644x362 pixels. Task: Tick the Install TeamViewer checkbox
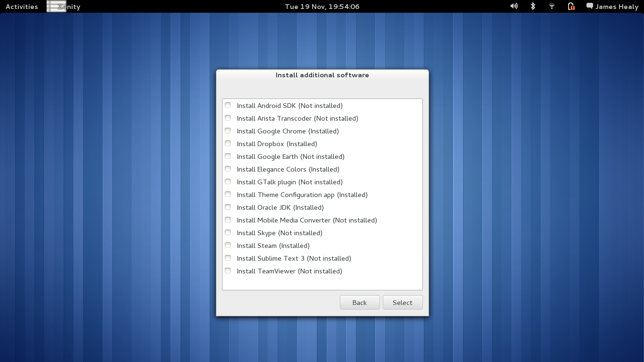(x=228, y=271)
